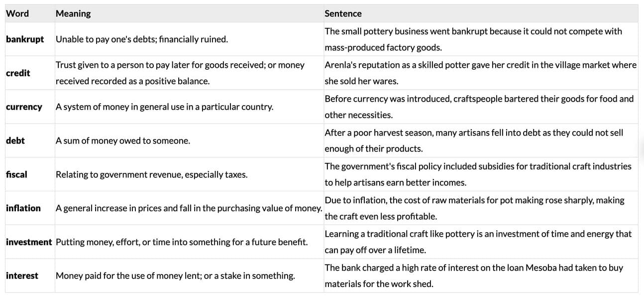This screenshot has width=644, height=297.
Task: Select the "investment" word cell
Action: 29,242
